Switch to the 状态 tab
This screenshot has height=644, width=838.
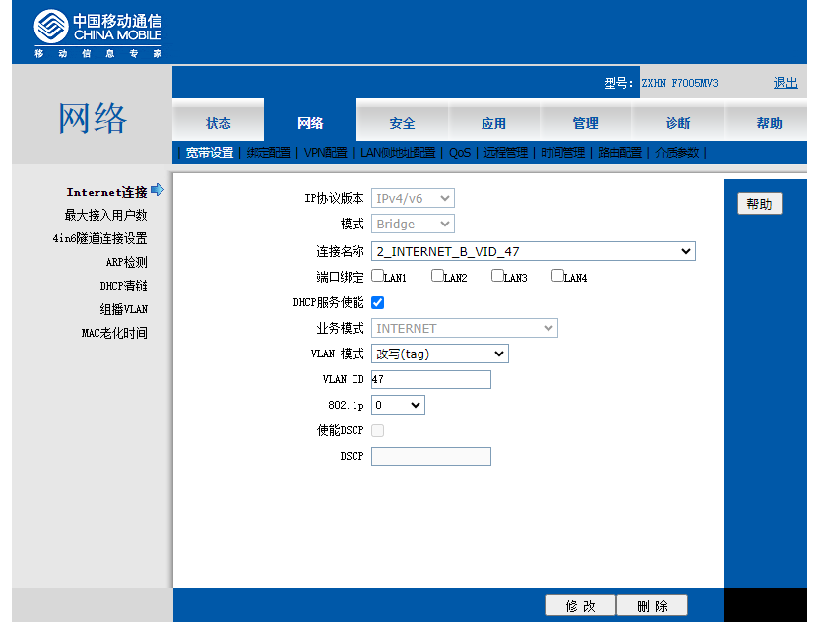point(218,123)
